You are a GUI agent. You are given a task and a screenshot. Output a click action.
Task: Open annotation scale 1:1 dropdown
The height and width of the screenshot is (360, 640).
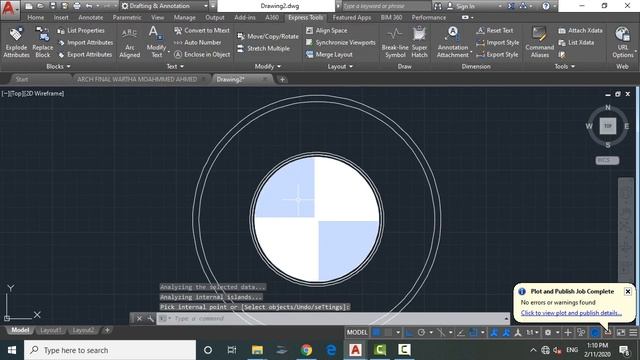tap(532, 332)
